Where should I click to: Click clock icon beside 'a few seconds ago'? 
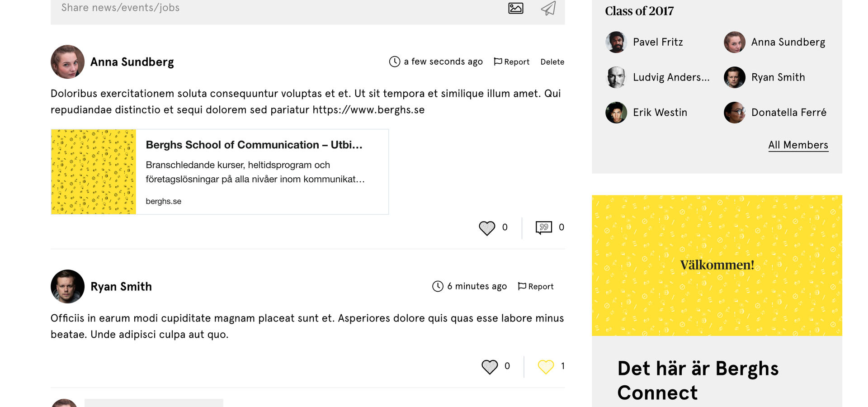[395, 62]
